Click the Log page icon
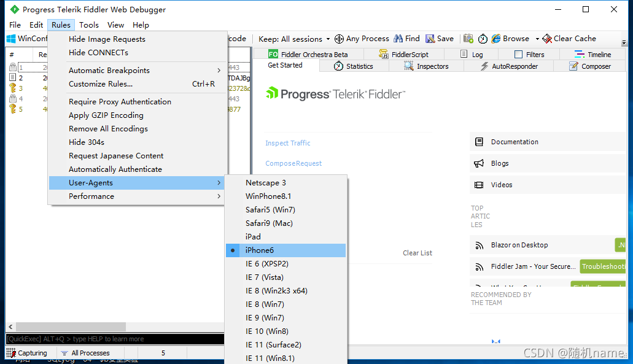633x364 pixels. (x=464, y=54)
